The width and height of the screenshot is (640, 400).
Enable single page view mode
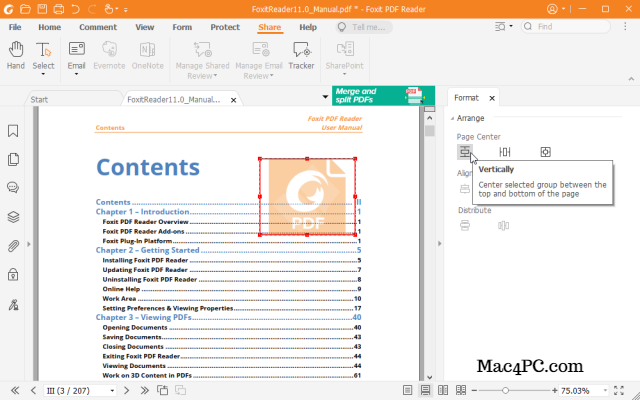coord(407,391)
